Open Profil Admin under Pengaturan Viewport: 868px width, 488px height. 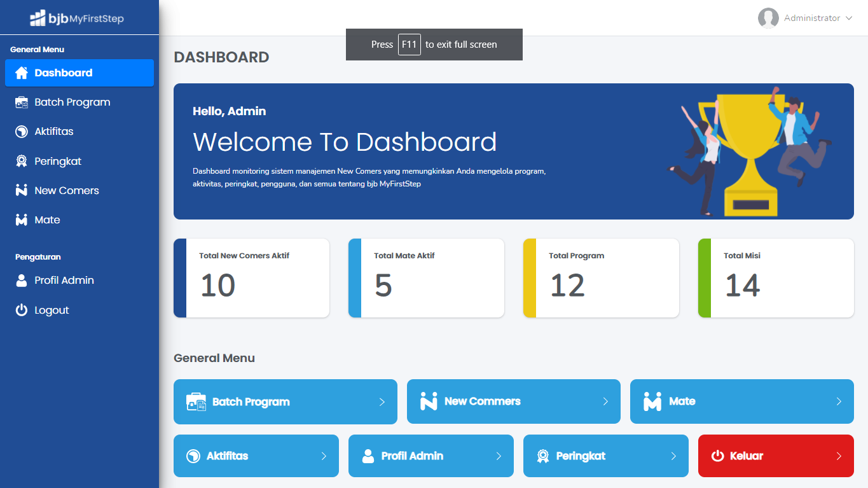click(79, 281)
